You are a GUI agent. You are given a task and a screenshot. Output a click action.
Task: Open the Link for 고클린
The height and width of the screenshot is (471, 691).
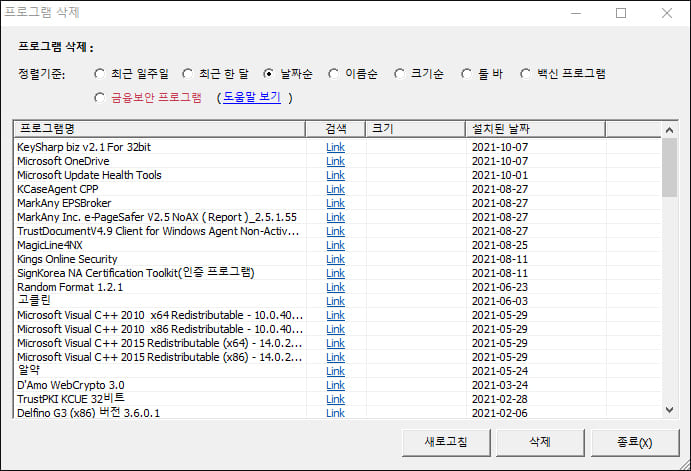335,301
